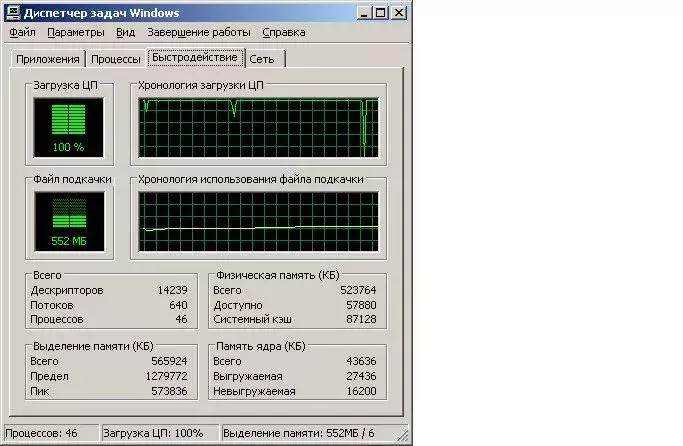Viewport: 683px width, 446px height.
Task: Click the Потоков value 640
Action: pyautogui.click(x=178, y=305)
